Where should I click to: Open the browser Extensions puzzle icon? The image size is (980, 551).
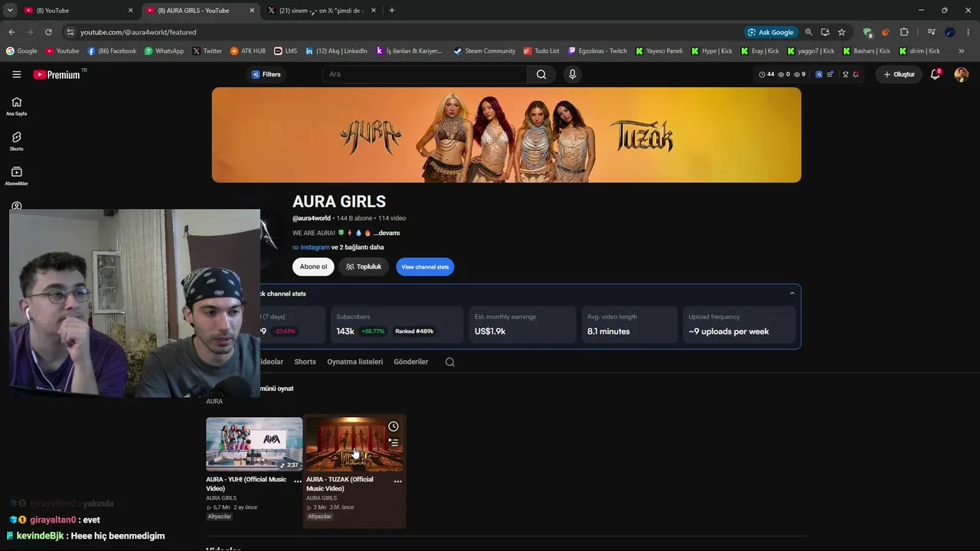pos(904,32)
